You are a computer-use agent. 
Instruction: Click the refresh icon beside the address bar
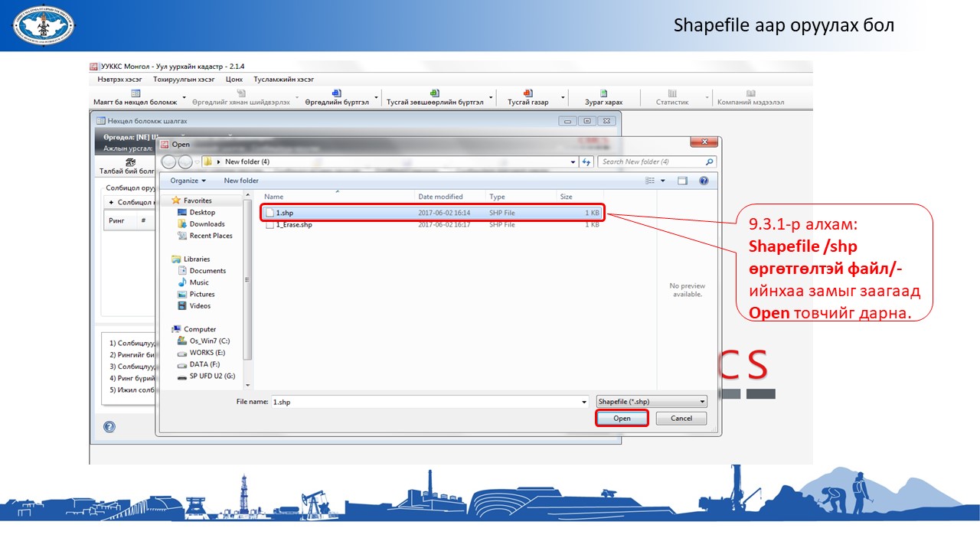(x=586, y=162)
